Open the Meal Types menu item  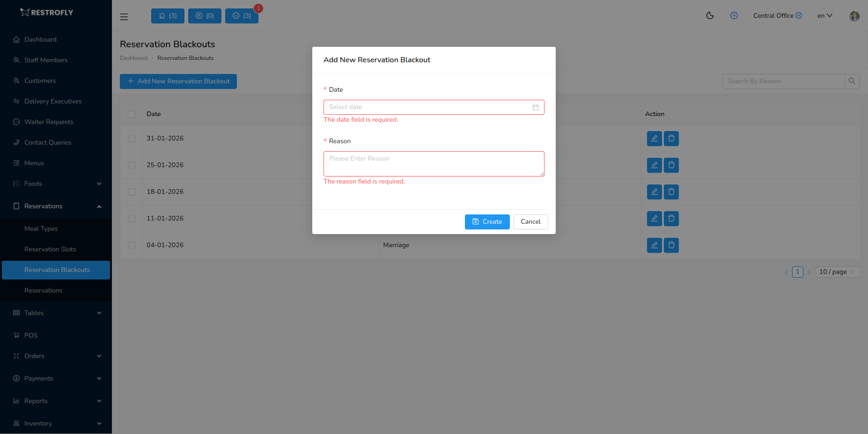click(x=41, y=228)
